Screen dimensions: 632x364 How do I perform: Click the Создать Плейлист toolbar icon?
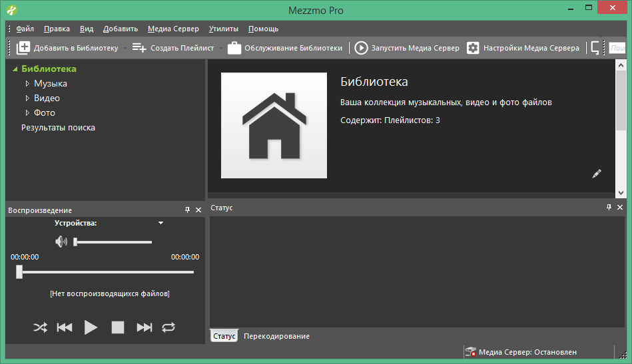[139, 48]
